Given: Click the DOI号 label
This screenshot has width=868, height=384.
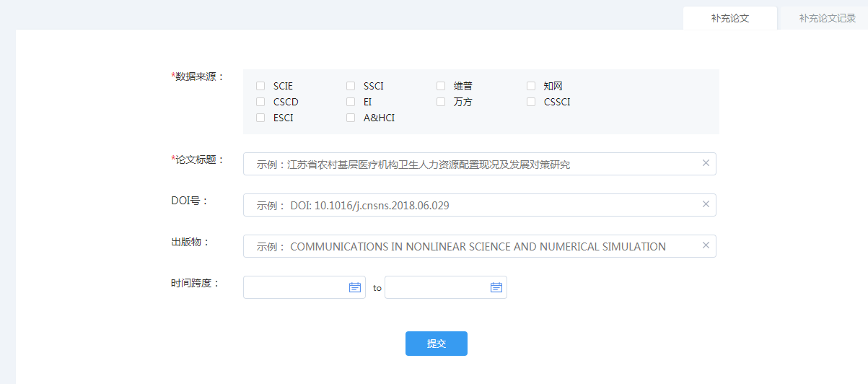Looking at the screenshot, I should tap(190, 201).
